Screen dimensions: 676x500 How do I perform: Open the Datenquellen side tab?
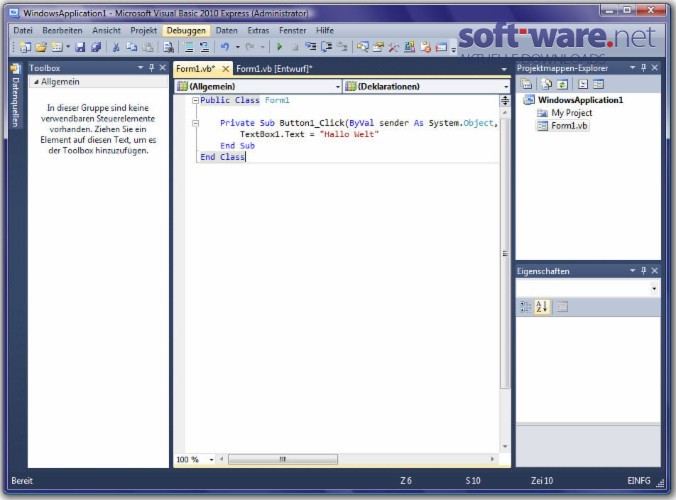pyautogui.click(x=15, y=96)
